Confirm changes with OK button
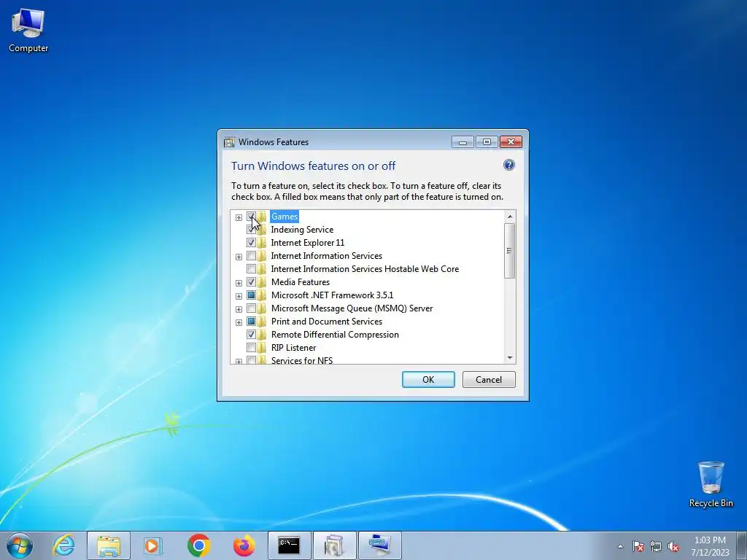This screenshot has width=747, height=560. tap(428, 379)
